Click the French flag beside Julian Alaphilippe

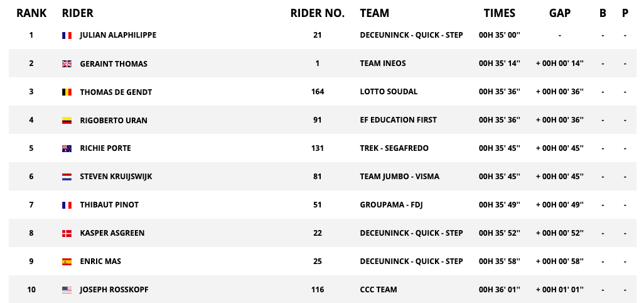(67, 35)
